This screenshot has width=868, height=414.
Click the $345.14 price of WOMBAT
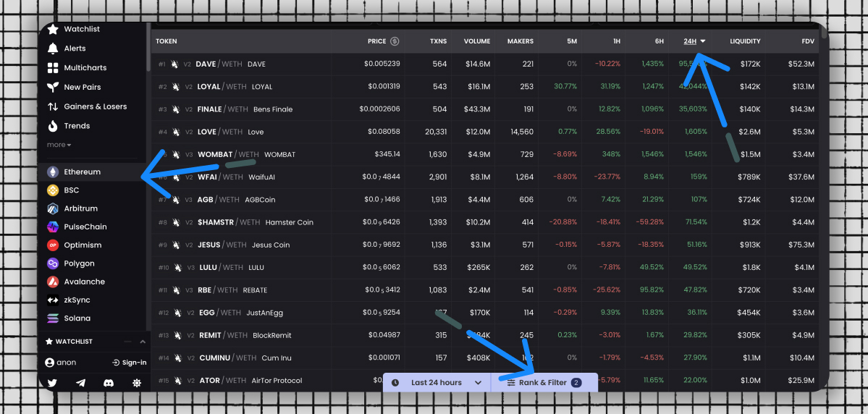[387, 154]
